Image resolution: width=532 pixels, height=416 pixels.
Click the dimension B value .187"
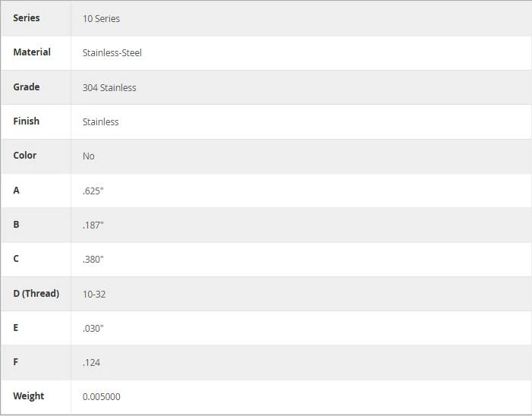93,225
